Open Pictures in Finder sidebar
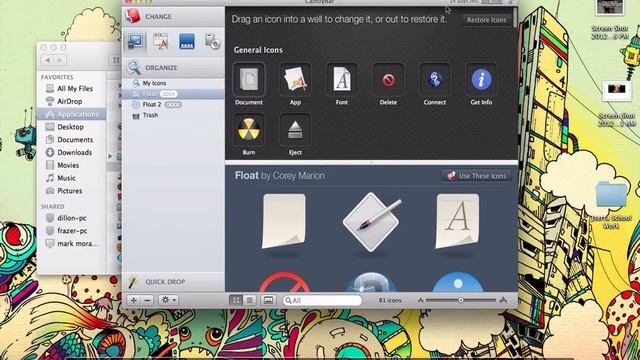The width and height of the screenshot is (640, 360). pos(71,191)
